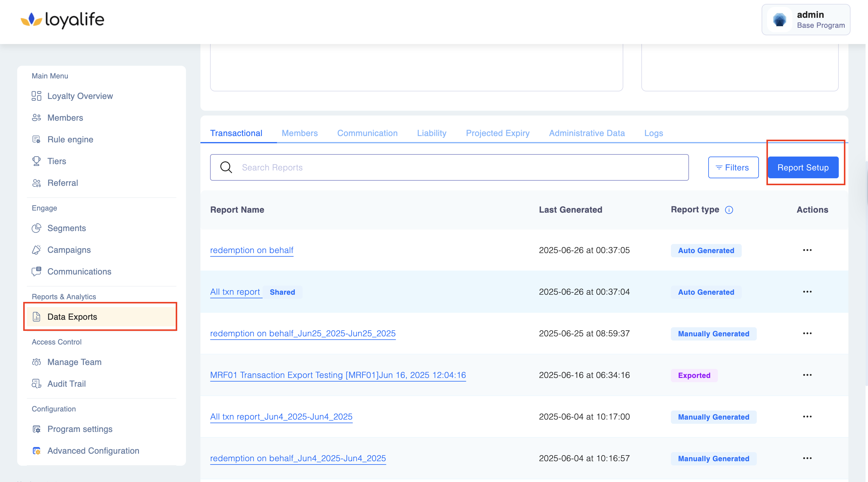Click the Report type info icon
Screen dimensions: 868x482
[x=729, y=210]
